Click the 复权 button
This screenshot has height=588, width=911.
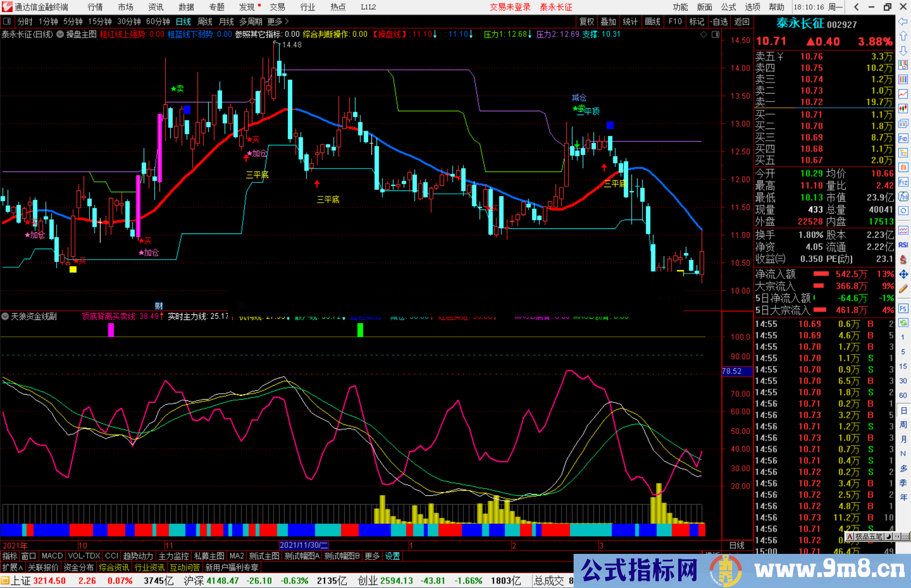click(587, 21)
